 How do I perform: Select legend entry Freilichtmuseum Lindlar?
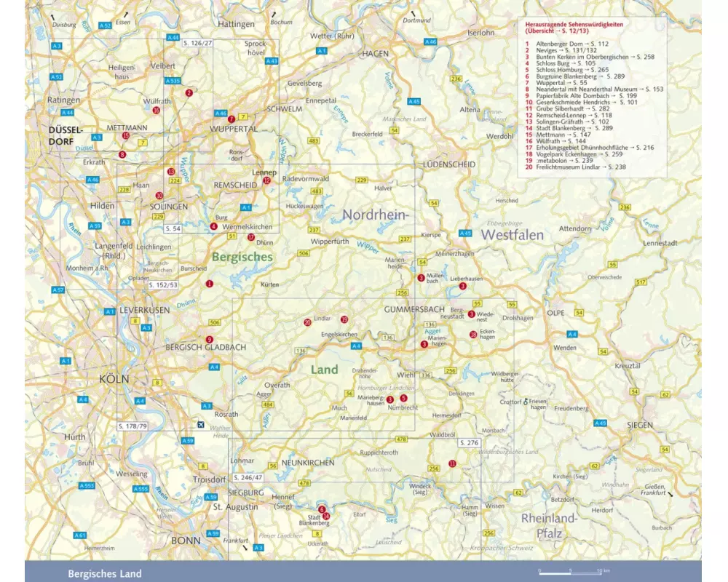coord(575,167)
